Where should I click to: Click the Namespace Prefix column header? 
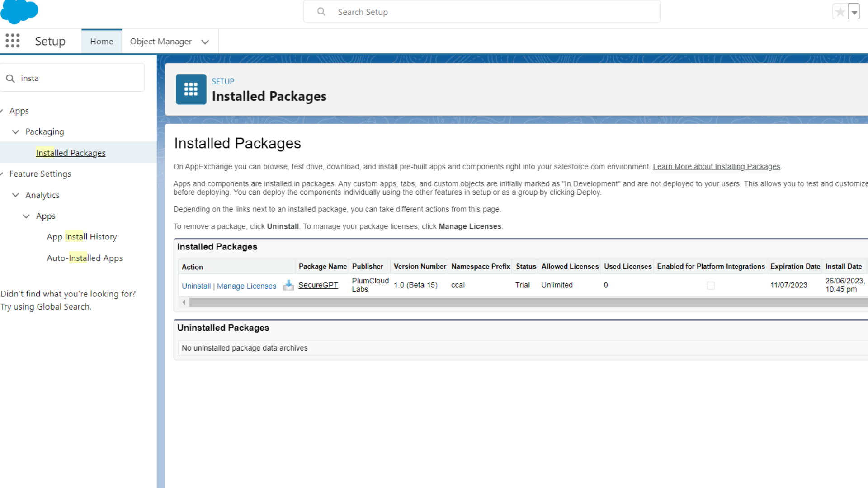click(481, 267)
